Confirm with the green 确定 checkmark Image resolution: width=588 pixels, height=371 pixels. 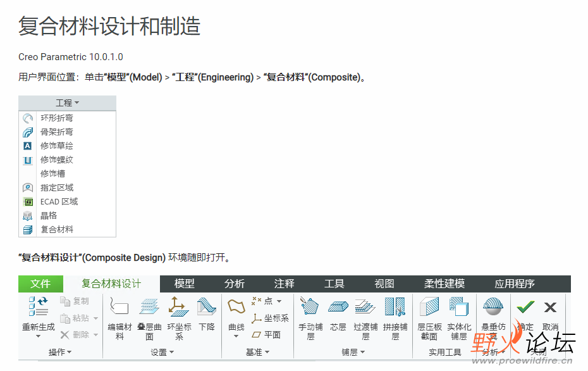525,307
